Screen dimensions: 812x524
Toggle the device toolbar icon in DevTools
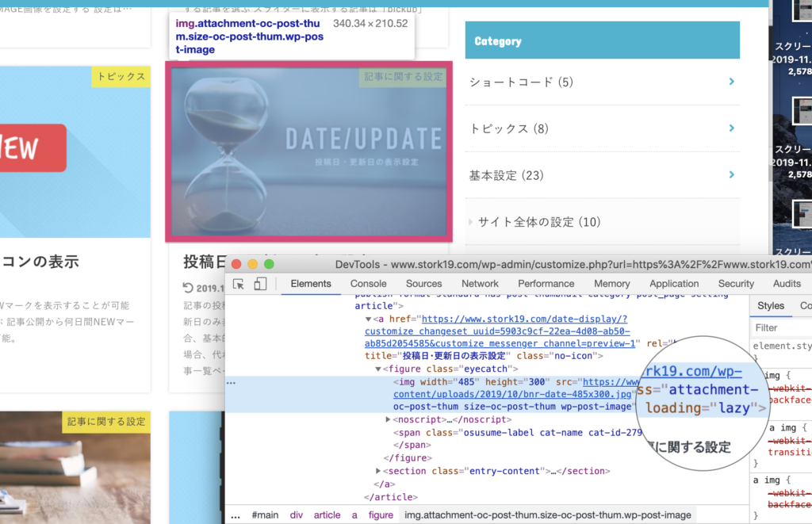[260, 284]
